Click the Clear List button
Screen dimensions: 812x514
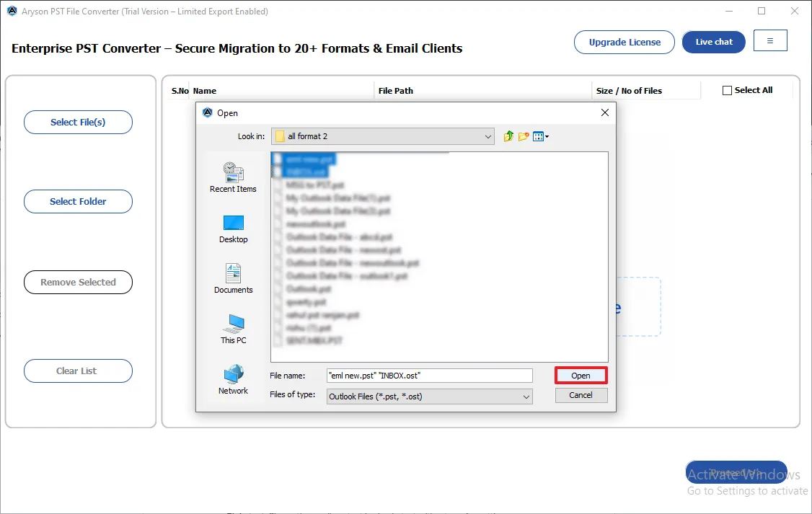(78, 371)
